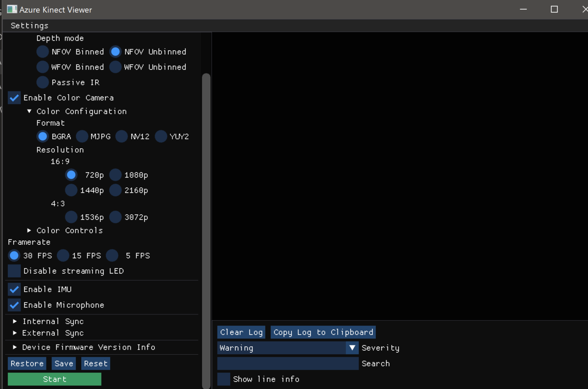Click Clear Log button

click(241, 332)
